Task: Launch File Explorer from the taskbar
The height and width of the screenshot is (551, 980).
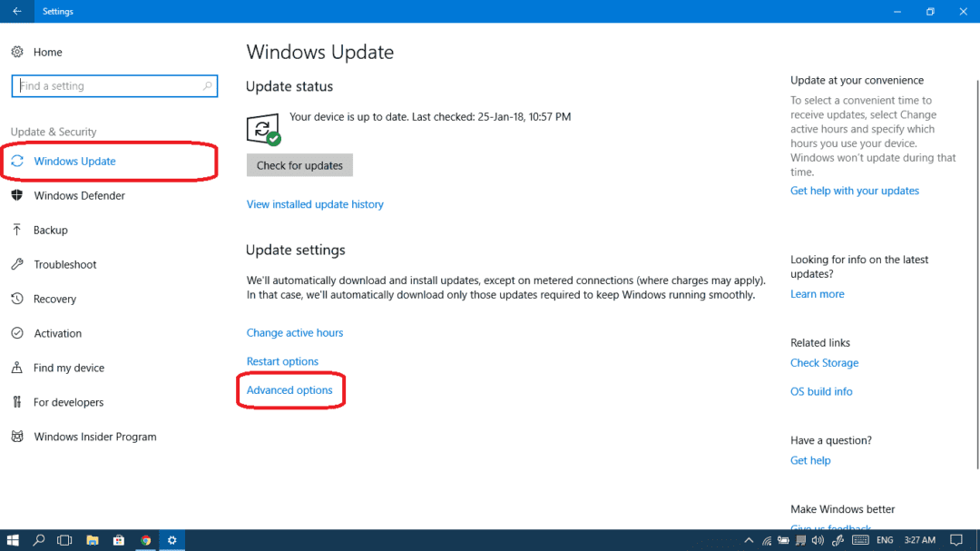Action: coord(93,540)
